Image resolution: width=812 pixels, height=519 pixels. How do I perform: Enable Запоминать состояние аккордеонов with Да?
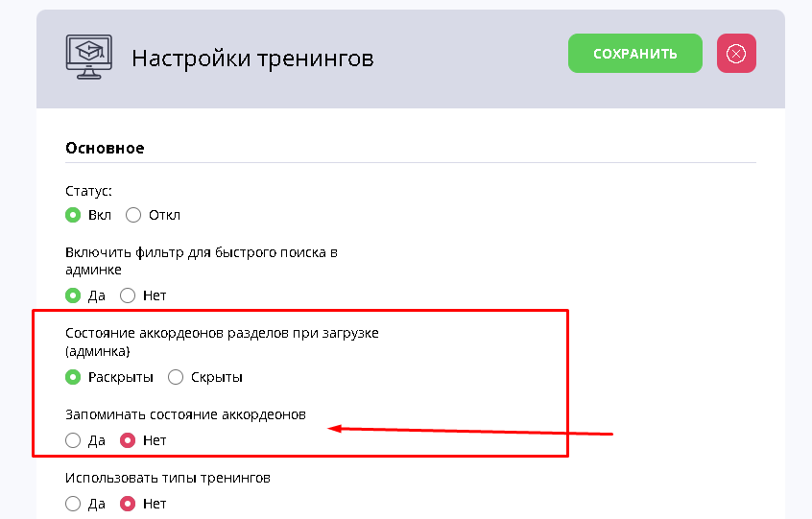point(73,440)
